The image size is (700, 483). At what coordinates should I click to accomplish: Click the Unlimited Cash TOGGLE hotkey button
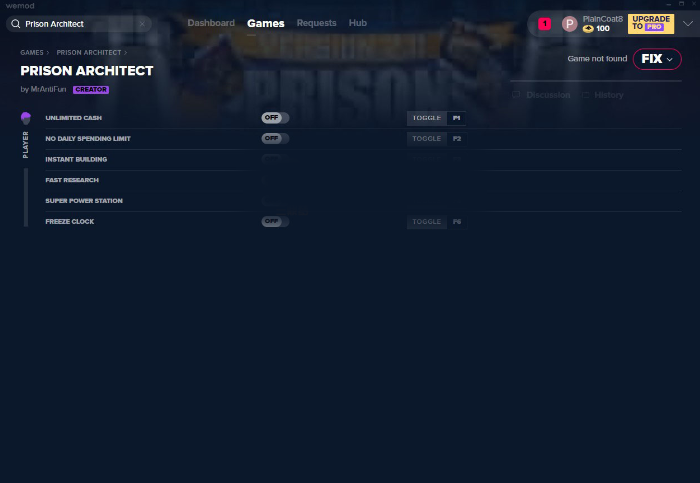point(427,118)
